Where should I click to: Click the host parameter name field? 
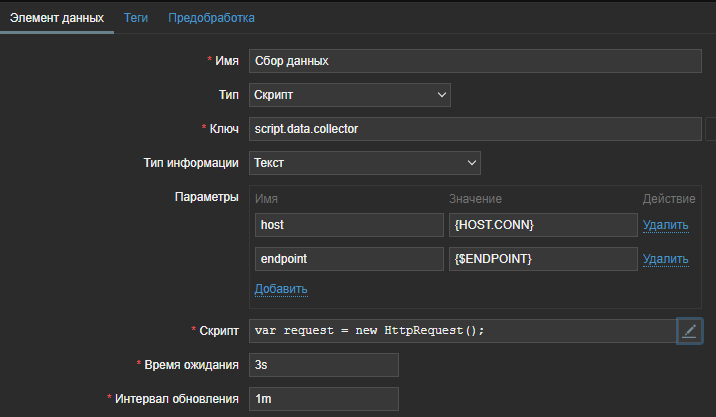(348, 225)
